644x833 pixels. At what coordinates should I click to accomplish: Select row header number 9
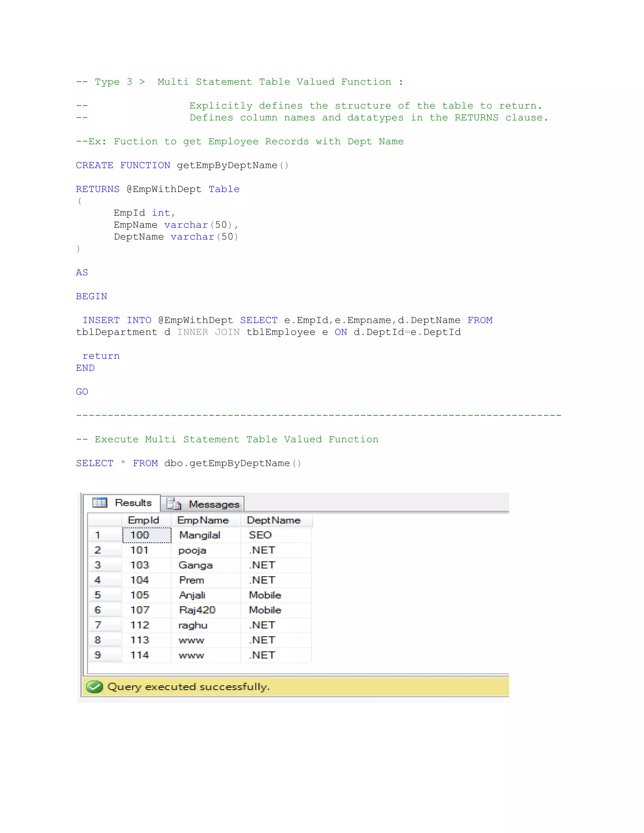(105, 655)
